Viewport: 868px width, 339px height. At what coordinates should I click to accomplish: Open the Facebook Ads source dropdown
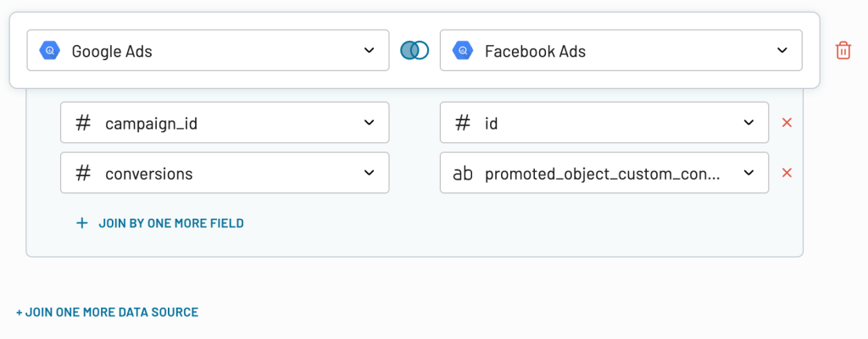click(621, 50)
